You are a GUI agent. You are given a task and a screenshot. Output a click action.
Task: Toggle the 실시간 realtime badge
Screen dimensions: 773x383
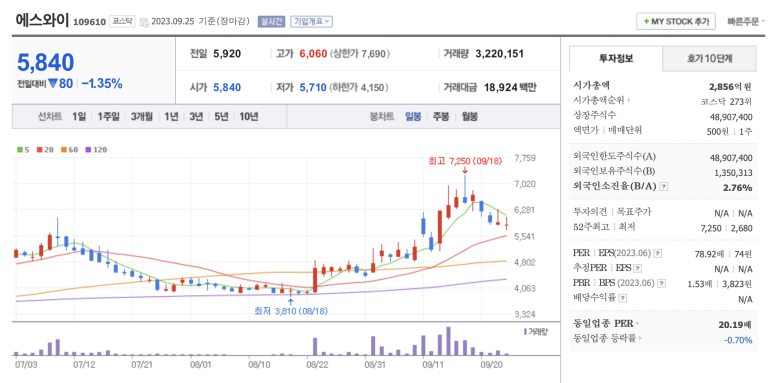[271, 22]
